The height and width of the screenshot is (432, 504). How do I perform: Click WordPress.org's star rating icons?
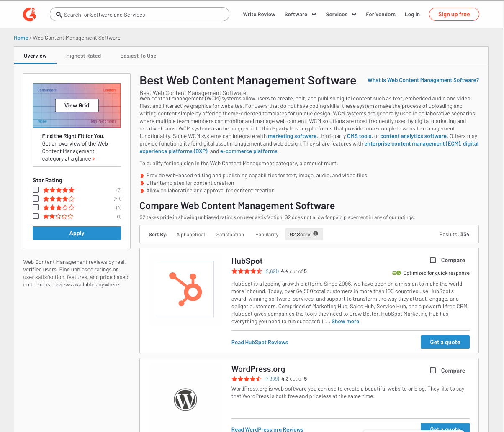pos(247,379)
